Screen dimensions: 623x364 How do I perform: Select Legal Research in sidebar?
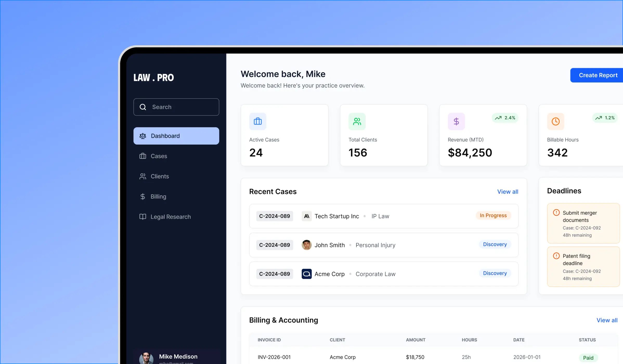[x=176, y=217]
